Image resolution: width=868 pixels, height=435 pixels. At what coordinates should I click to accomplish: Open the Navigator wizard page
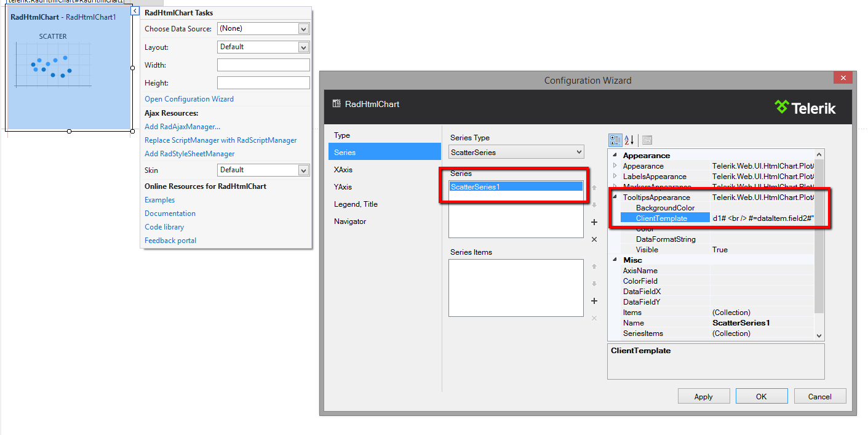coord(384,221)
